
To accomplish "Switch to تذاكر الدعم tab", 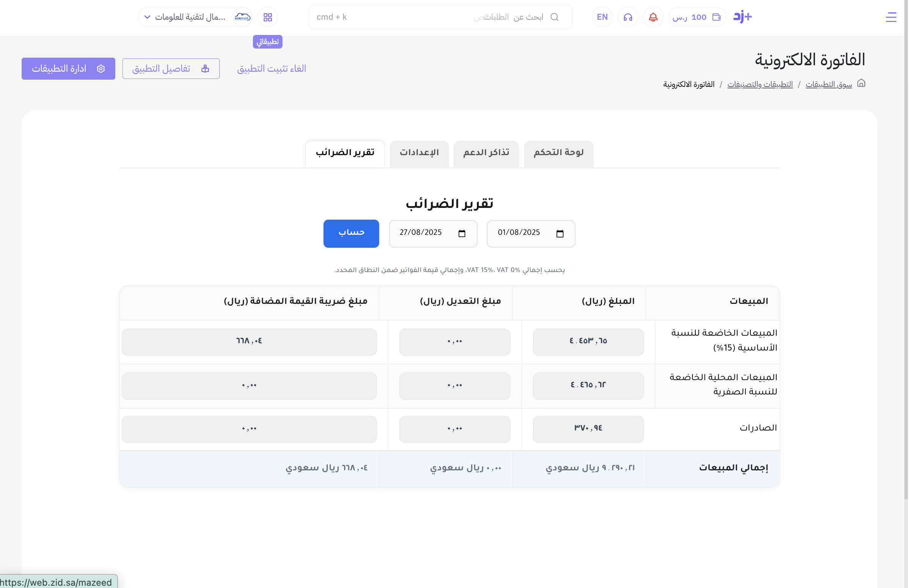I will [x=486, y=153].
